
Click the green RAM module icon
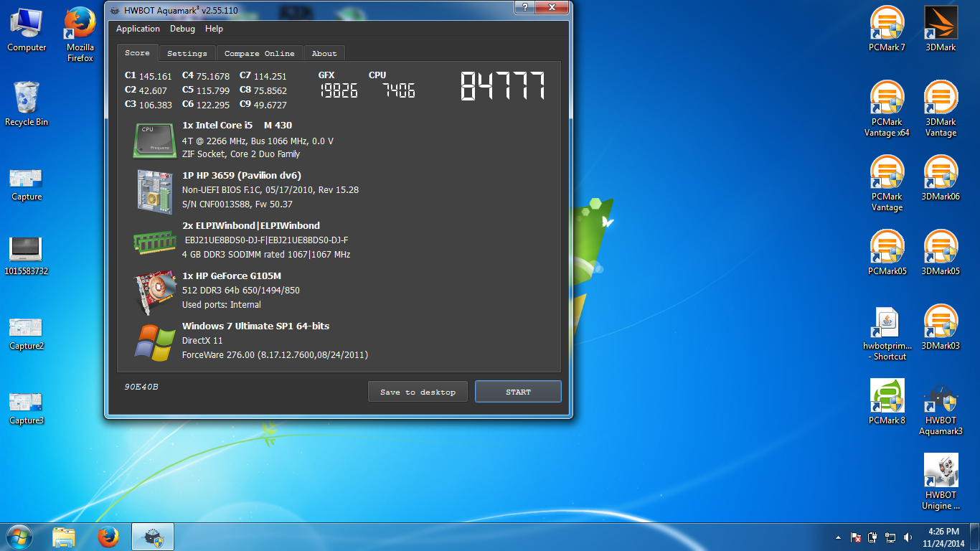click(155, 241)
